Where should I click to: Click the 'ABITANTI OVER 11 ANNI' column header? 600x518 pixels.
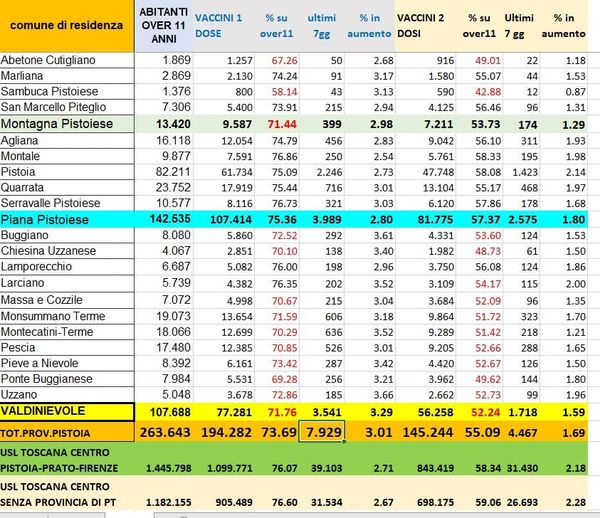pyautogui.click(x=164, y=26)
